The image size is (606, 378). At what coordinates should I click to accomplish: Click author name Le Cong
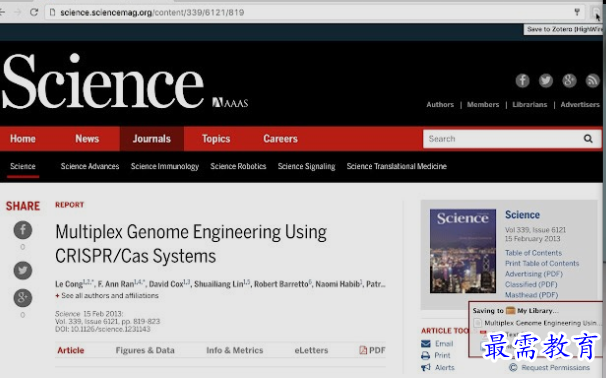pos(69,284)
